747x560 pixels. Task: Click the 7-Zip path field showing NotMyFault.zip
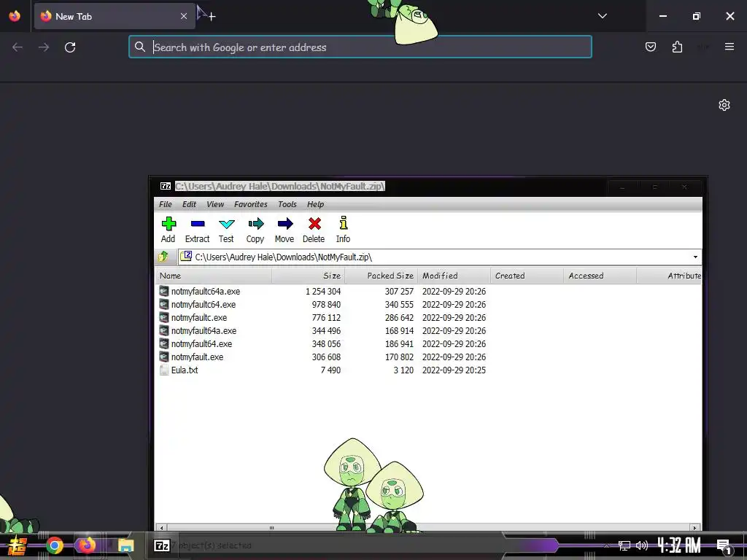tap(435, 257)
